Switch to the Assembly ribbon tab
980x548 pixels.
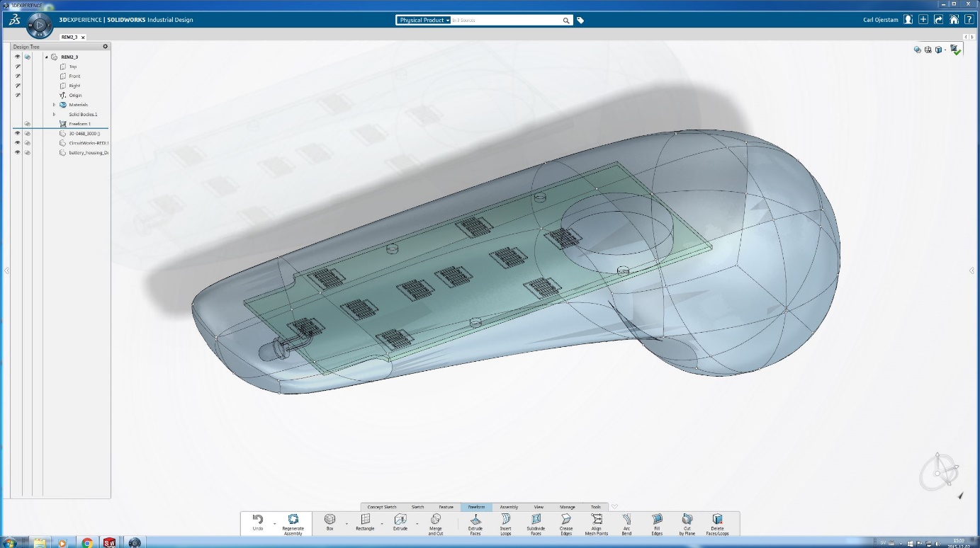coord(508,507)
